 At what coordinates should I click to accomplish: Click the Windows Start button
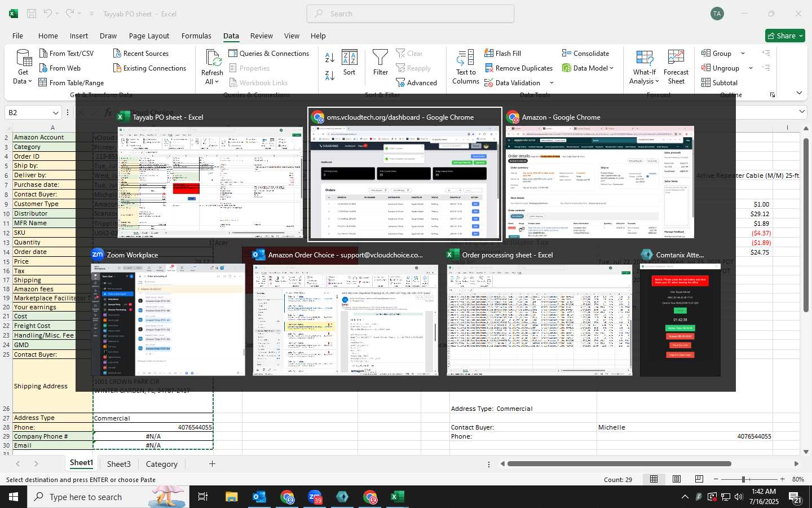[14, 497]
